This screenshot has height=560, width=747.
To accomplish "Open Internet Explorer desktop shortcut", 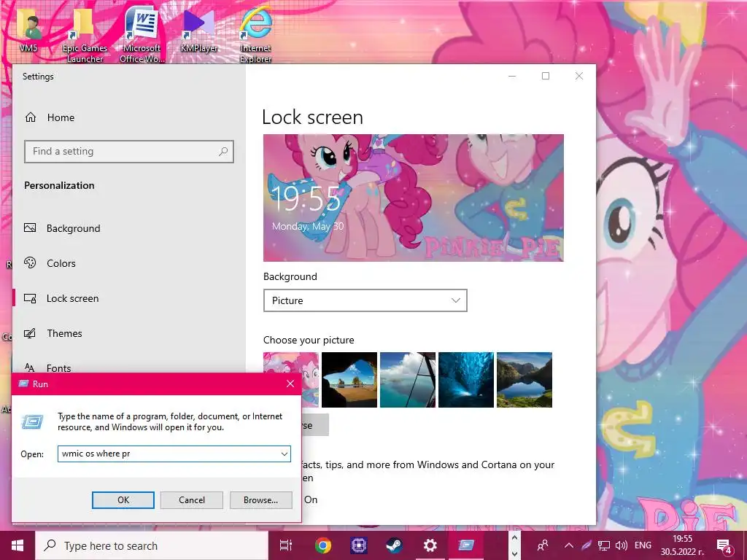I will point(256,36).
